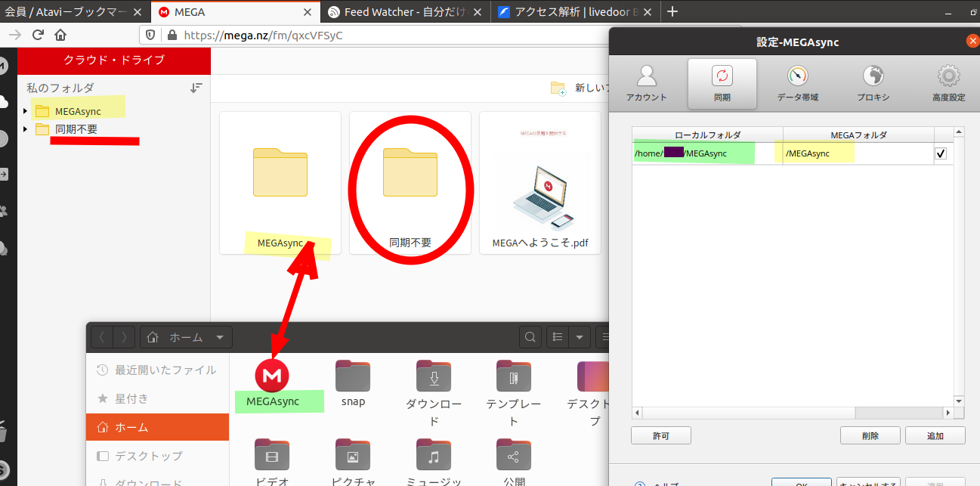Open the アカウント settings tab
Image resolution: width=980 pixels, height=486 pixels.
point(646,83)
